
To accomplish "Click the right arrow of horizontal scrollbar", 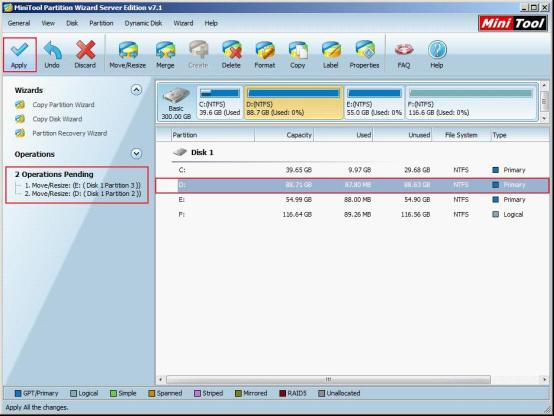I will click(x=544, y=380).
